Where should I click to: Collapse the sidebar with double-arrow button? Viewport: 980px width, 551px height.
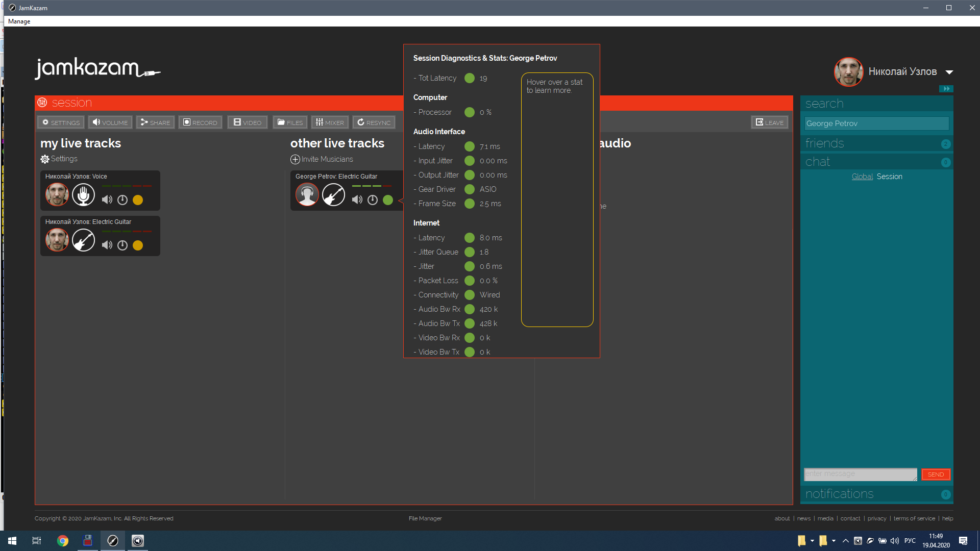pyautogui.click(x=946, y=89)
